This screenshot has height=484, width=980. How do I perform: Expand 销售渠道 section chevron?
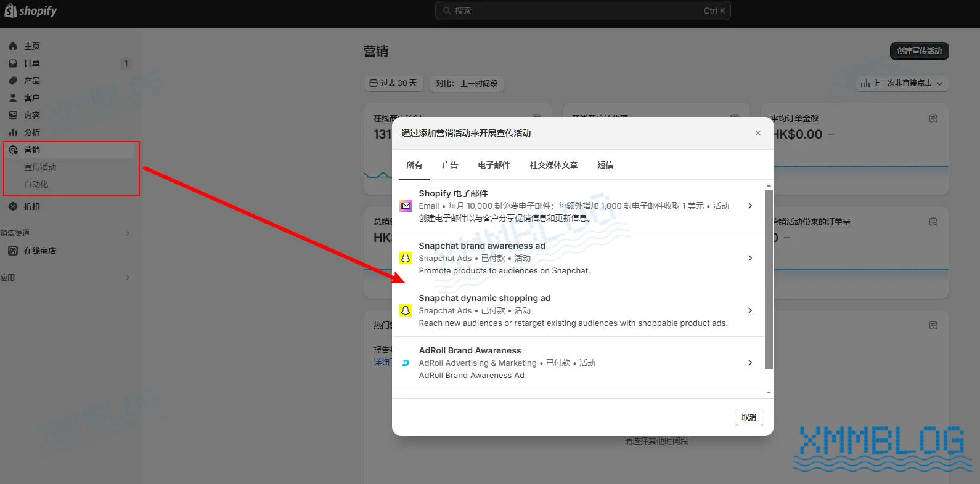click(128, 233)
